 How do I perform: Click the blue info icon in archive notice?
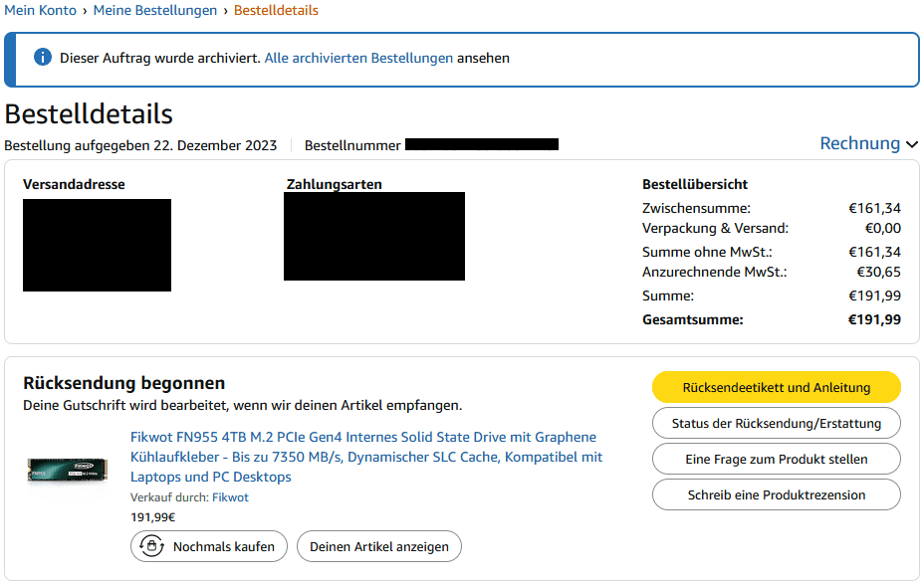pyautogui.click(x=43, y=58)
